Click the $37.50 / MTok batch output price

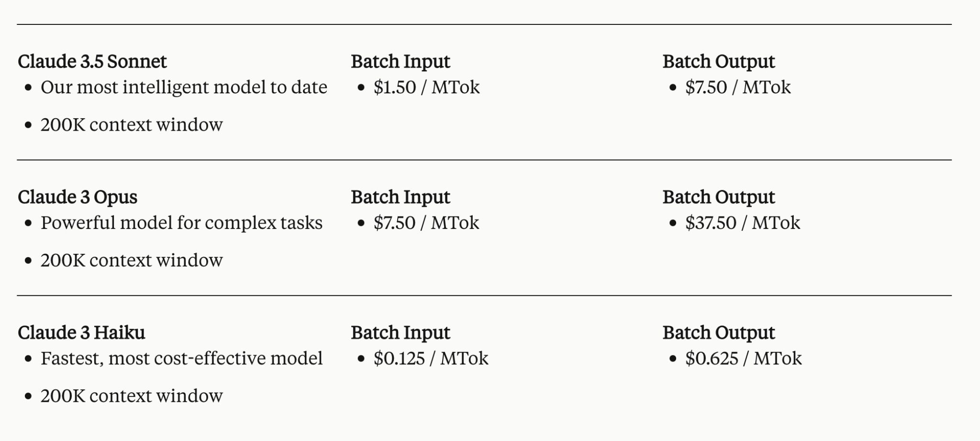742,223
